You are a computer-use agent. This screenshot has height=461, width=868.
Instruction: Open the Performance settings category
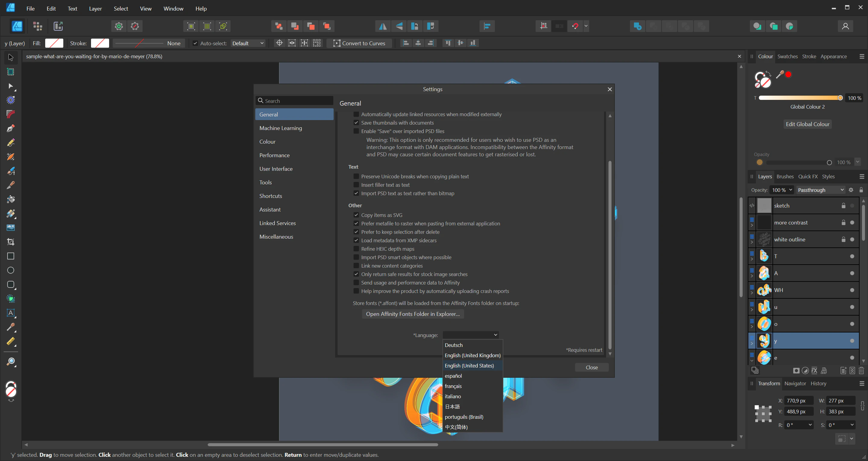[274, 155]
